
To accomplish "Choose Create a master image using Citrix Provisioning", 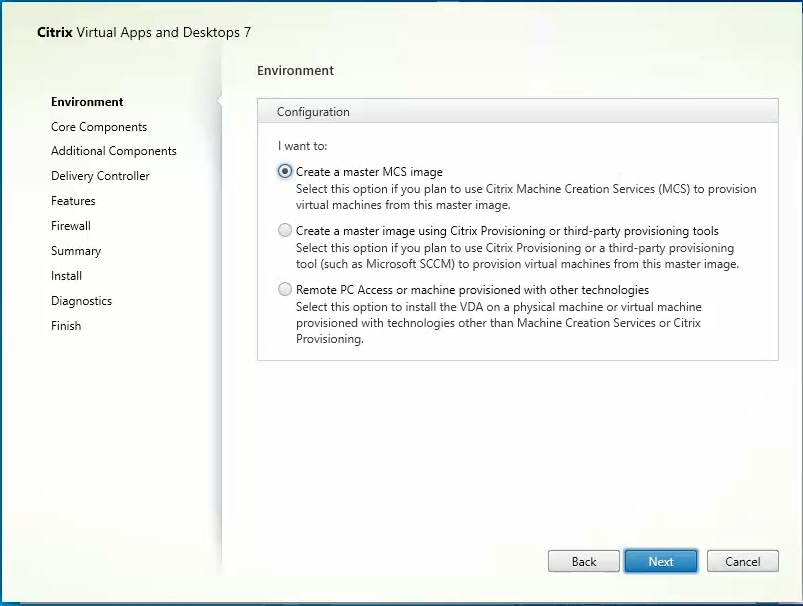I will coord(285,231).
